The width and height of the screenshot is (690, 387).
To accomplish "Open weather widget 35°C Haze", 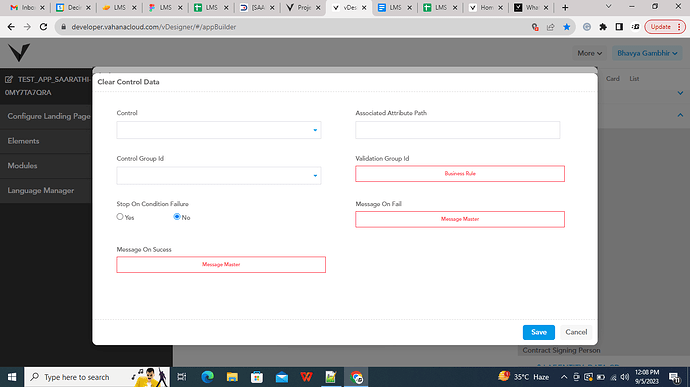I will coord(524,377).
